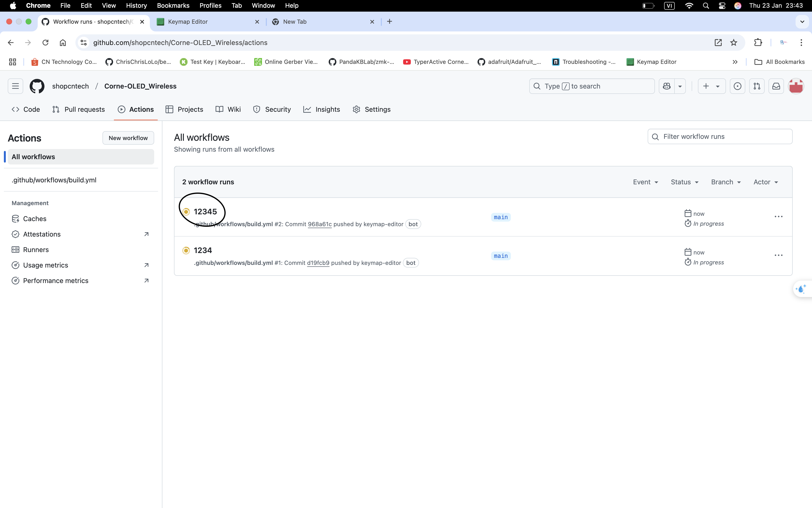Open Attestations in Management sidebar

pyautogui.click(x=80, y=234)
